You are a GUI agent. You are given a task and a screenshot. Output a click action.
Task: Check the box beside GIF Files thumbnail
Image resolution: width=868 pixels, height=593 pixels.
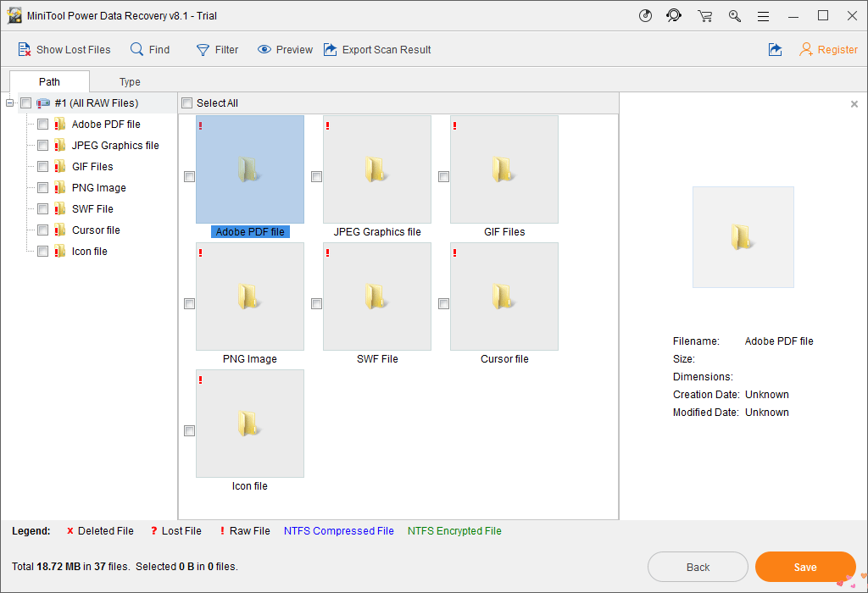click(x=443, y=176)
